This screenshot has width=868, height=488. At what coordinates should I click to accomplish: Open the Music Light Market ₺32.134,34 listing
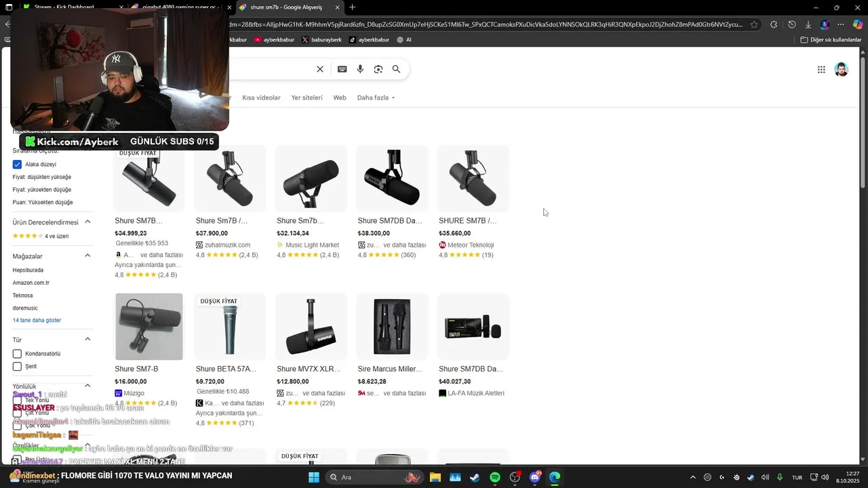tap(311, 202)
